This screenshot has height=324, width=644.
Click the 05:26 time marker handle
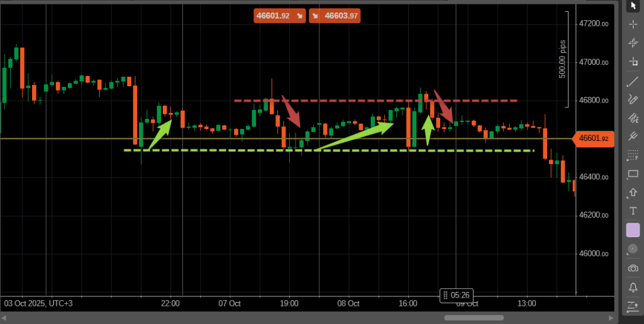[x=456, y=295]
